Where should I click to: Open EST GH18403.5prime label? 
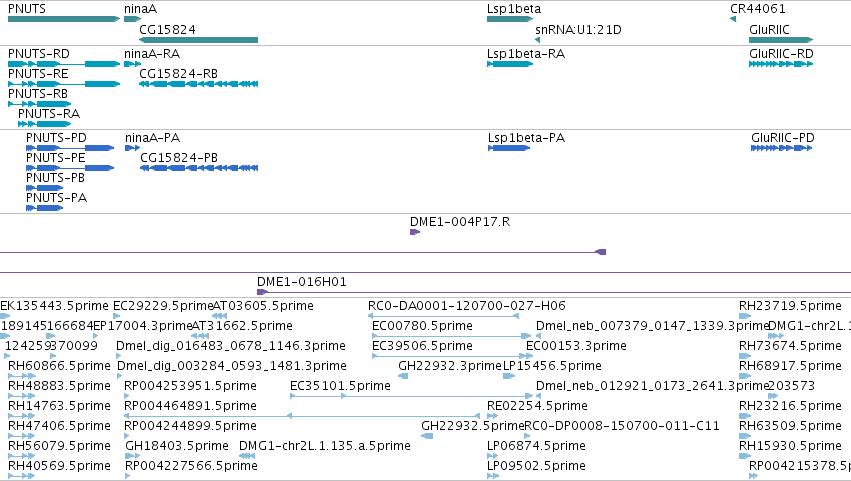[x=177, y=446]
